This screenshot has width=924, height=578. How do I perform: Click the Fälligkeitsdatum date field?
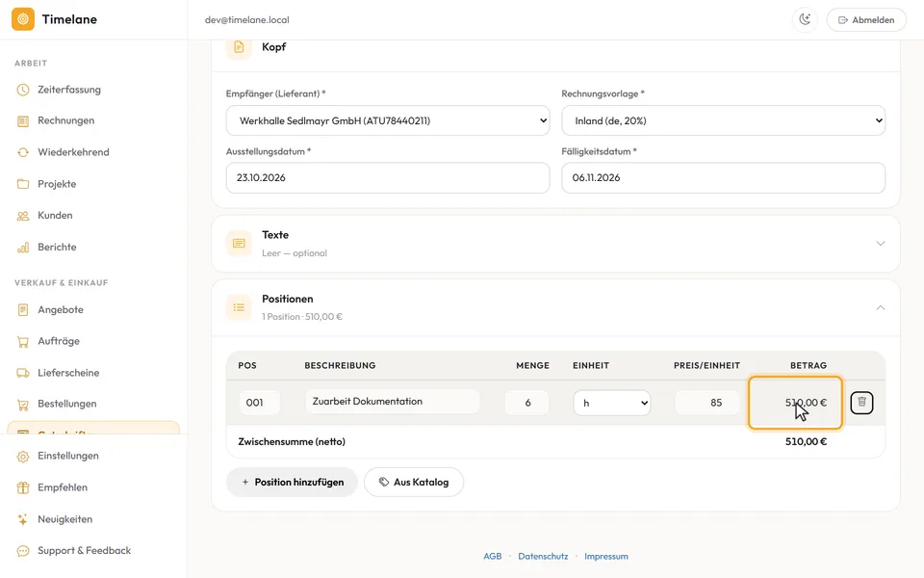pyautogui.click(x=723, y=177)
